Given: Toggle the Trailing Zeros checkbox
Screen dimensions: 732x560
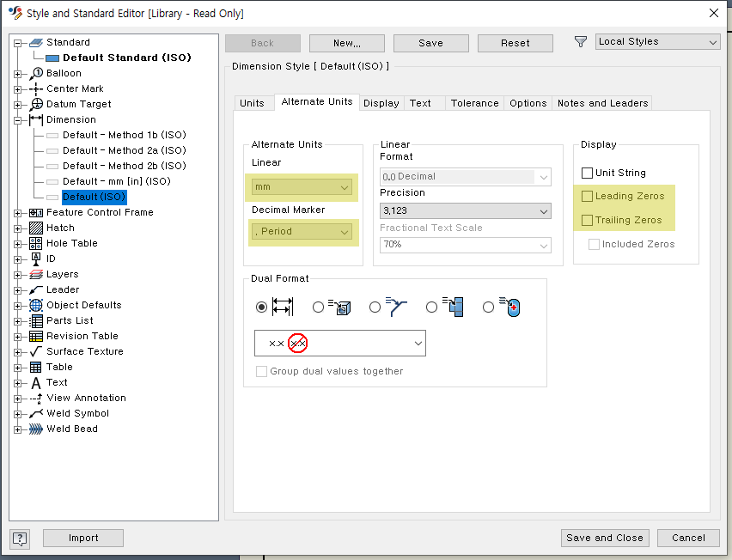Looking at the screenshot, I should pos(588,220).
